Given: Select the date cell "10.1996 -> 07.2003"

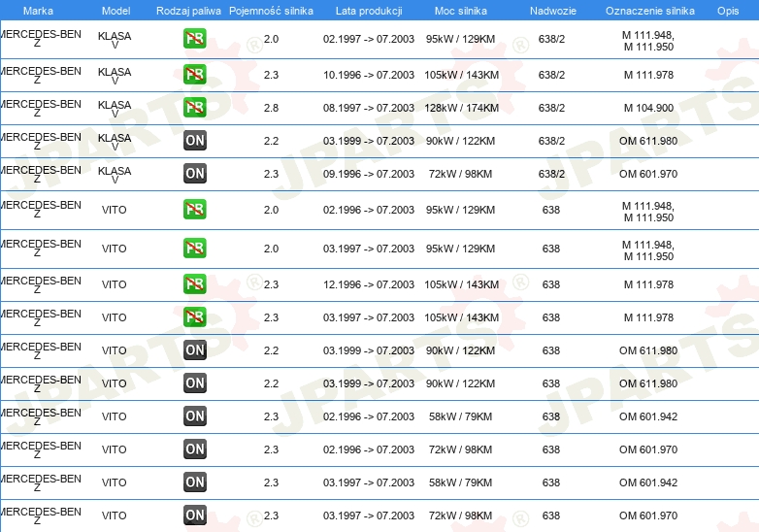Looking at the screenshot, I should point(369,75).
